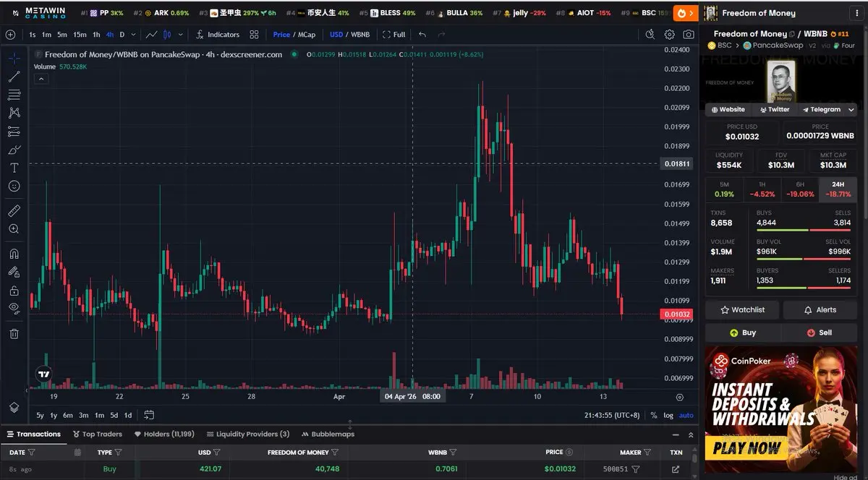Toggle percentage scale on price axis
This screenshot has height=480, width=868.
pyautogui.click(x=654, y=415)
